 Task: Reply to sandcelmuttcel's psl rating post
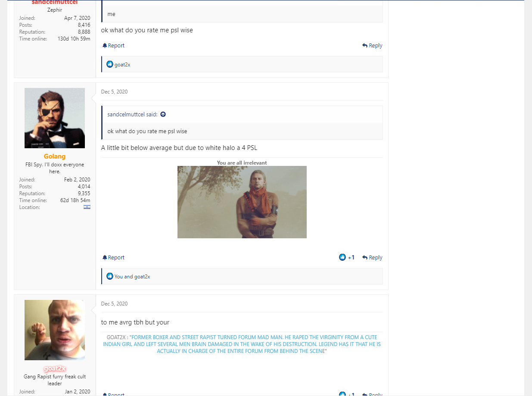point(372,46)
